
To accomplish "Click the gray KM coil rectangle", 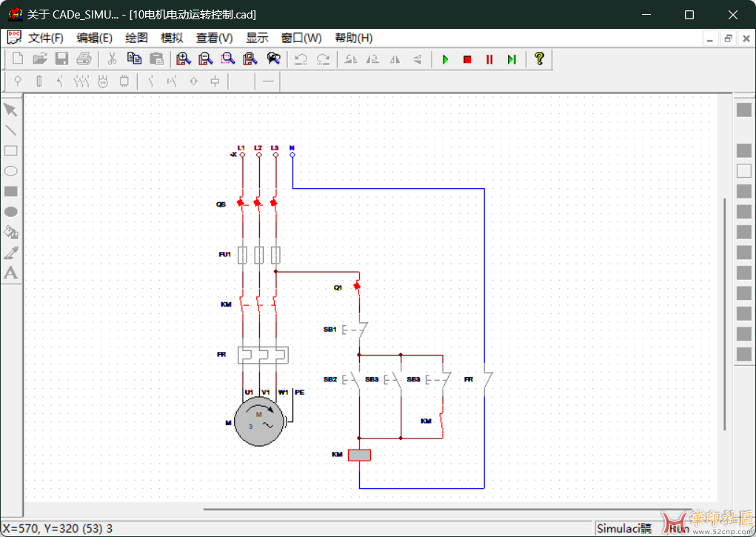I will [x=359, y=455].
